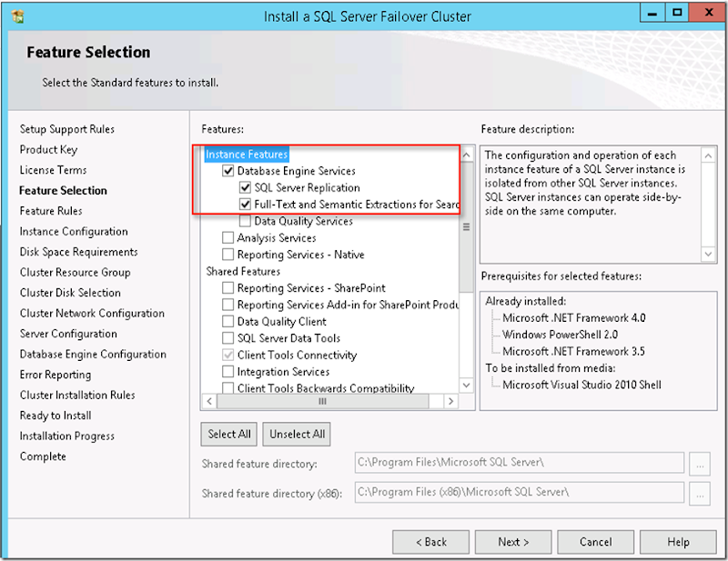Image resolution: width=728 pixels, height=561 pixels.
Task: Minimize the installer window
Action: (652, 13)
